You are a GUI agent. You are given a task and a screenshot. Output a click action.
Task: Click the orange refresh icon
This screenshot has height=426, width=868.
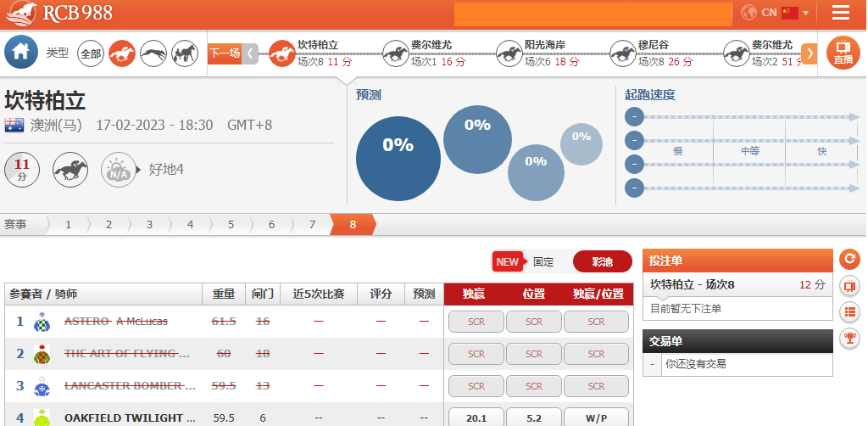[x=849, y=260]
